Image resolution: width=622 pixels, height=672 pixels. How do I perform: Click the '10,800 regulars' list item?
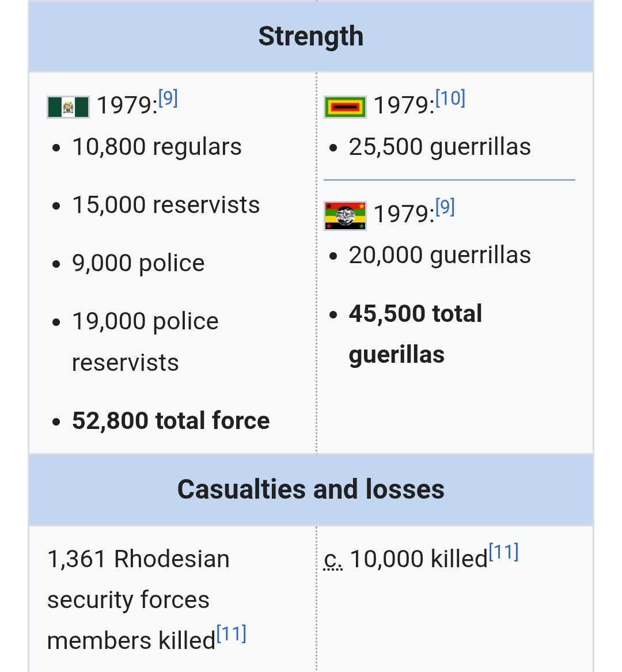tap(157, 147)
